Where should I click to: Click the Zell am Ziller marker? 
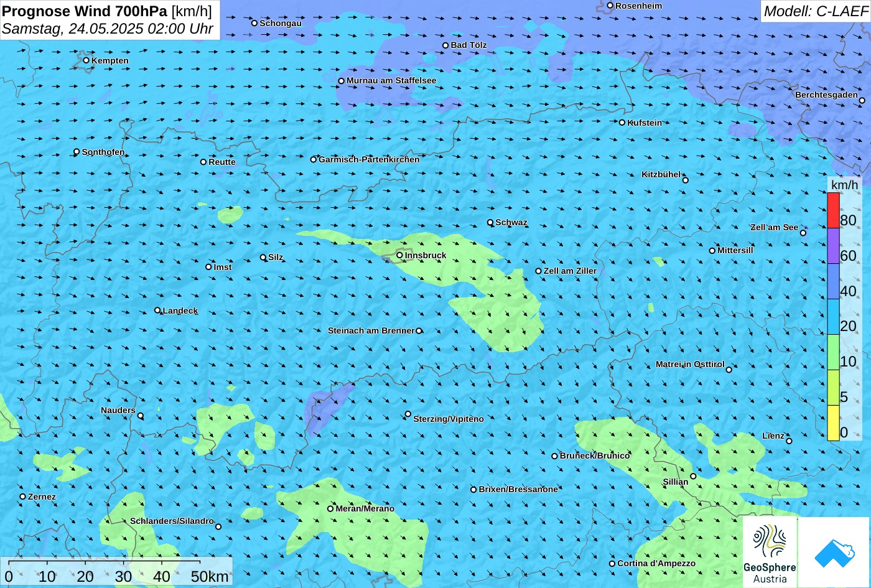[538, 271]
